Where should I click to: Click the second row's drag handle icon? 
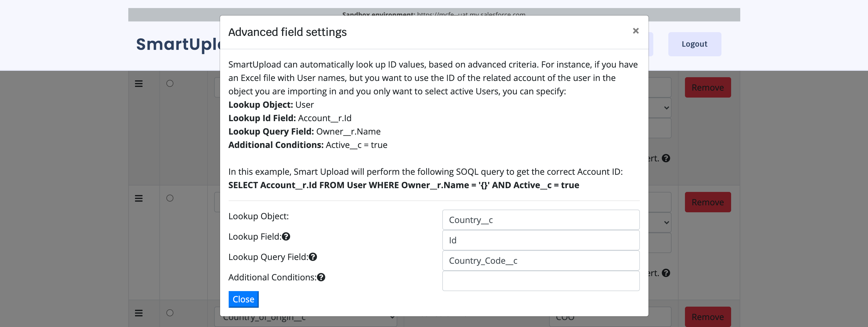pos(138,198)
